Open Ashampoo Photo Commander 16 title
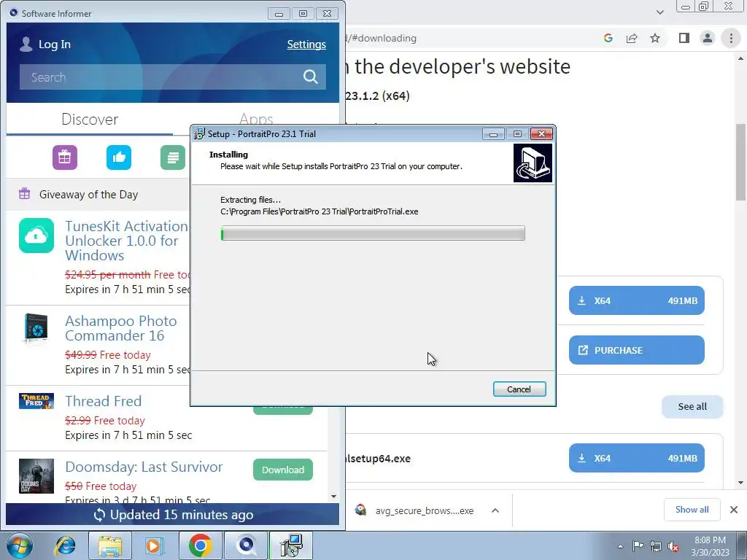 tap(121, 328)
